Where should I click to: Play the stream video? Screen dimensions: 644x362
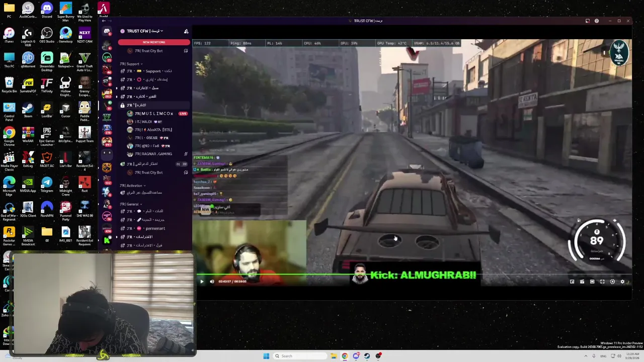pyautogui.click(x=202, y=282)
